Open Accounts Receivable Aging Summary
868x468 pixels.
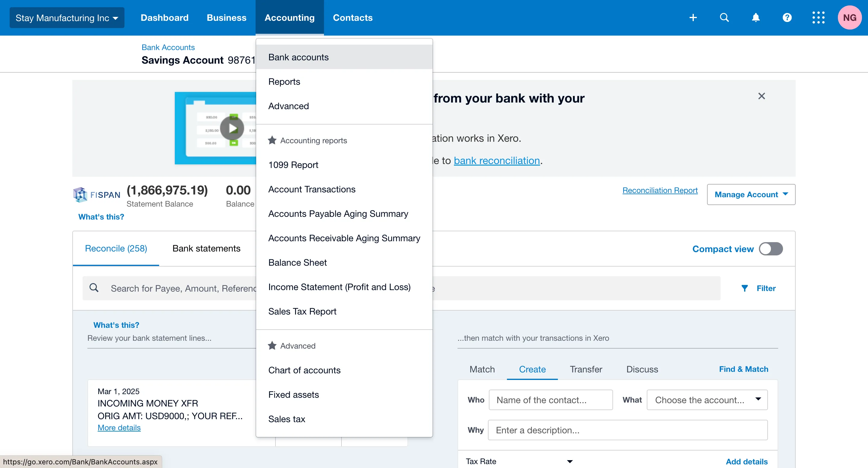click(x=344, y=238)
